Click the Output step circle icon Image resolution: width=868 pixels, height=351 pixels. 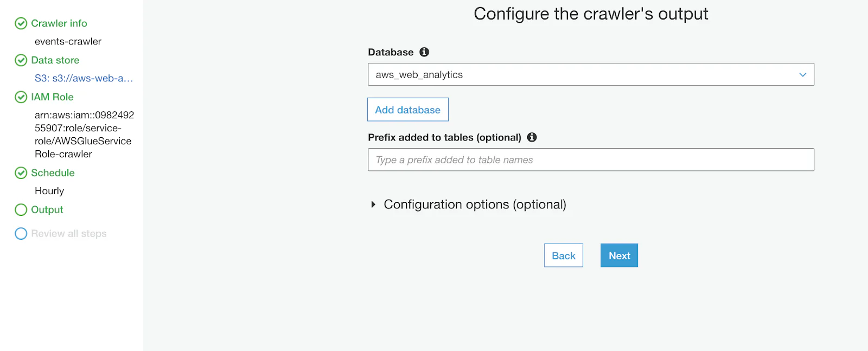click(x=21, y=210)
